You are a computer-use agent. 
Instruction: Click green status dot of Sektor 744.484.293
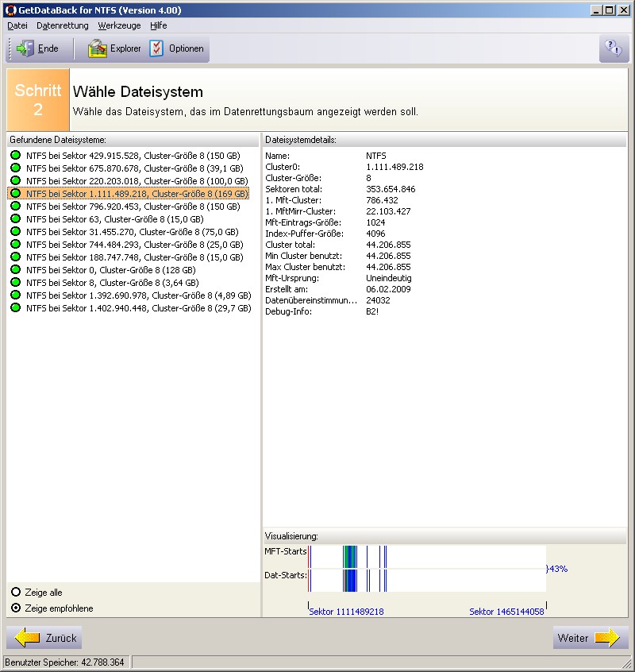point(15,244)
